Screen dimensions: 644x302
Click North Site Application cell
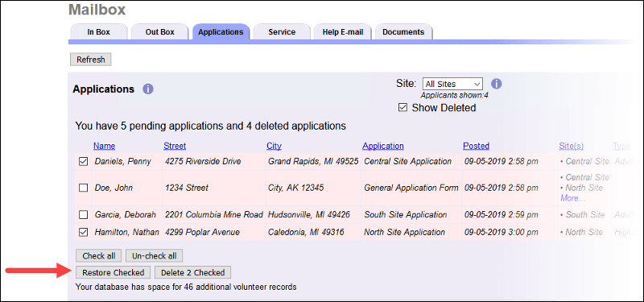tap(405, 232)
